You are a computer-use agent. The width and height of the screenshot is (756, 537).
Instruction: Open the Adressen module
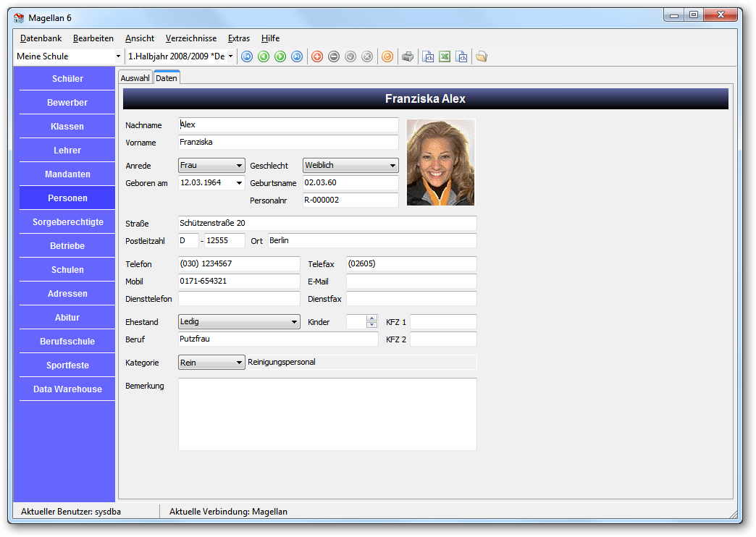[x=67, y=294]
